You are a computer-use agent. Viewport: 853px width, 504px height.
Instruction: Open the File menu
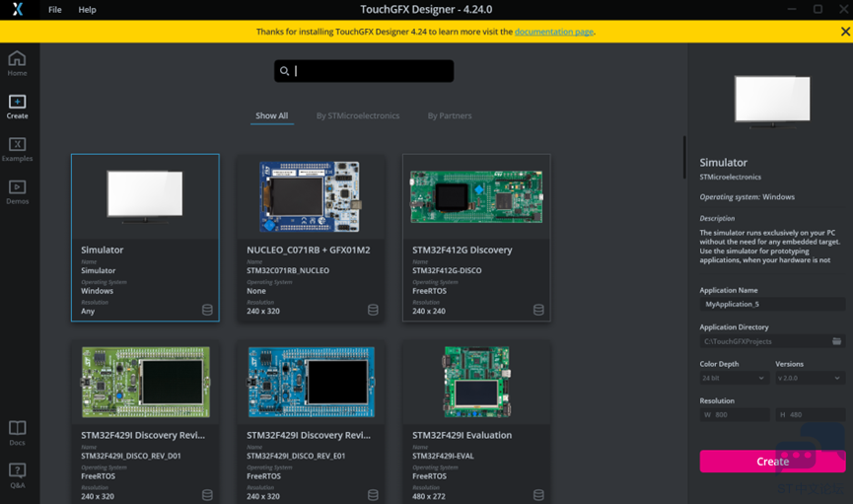pyautogui.click(x=55, y=9)
